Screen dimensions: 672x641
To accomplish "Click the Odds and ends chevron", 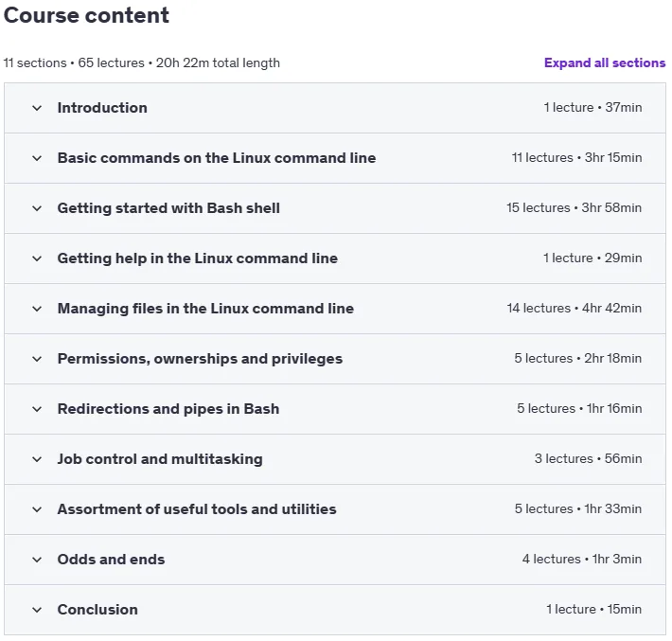I will point(37,560).
